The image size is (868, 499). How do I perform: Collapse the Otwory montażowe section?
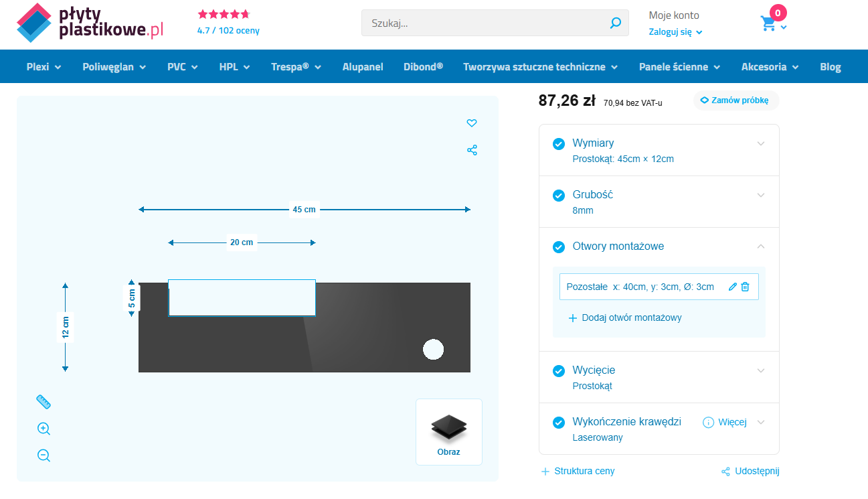[x=760, y=246]
